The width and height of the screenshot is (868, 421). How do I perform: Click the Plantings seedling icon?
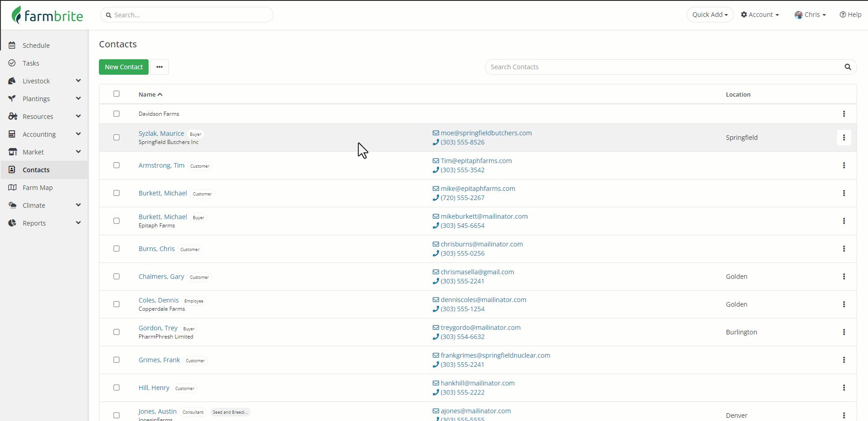[12, 99]
